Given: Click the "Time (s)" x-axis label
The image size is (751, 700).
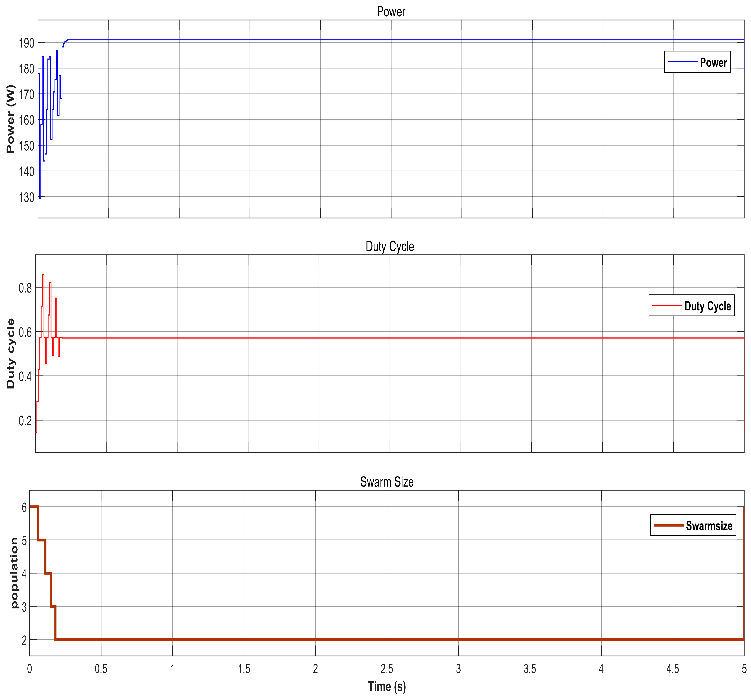Looking at the screenshot, I should [x=387, y=686].
